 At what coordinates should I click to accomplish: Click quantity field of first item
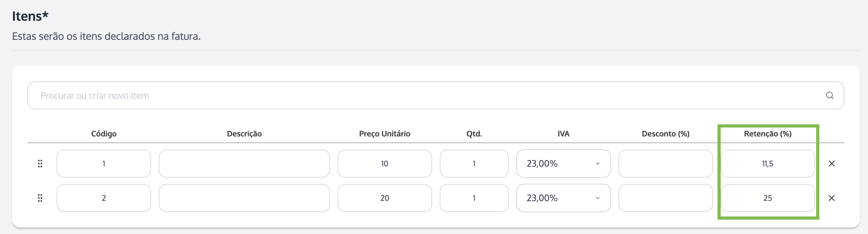474,164
